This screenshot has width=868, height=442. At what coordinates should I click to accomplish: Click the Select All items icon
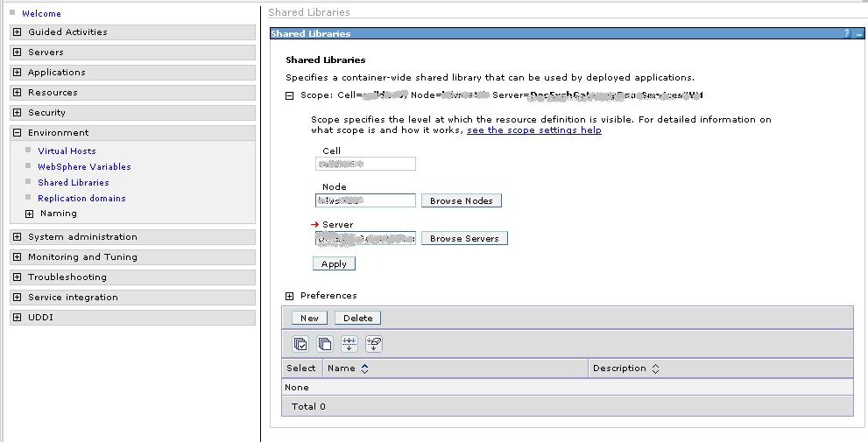click(x=300, y=344)
